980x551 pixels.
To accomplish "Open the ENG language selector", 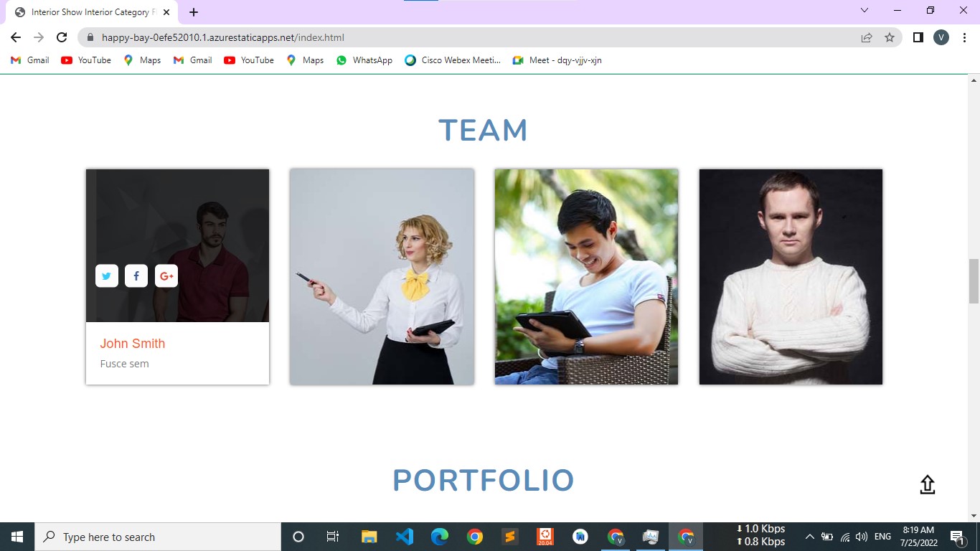I will 881,537.
